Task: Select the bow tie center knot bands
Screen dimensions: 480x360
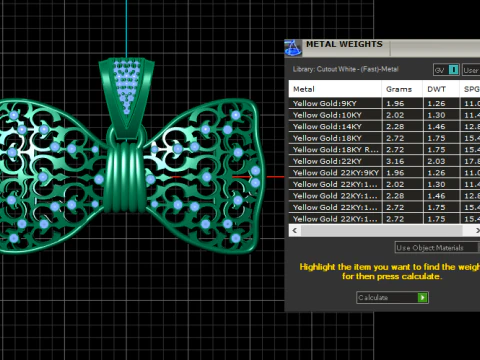Action: click(125, 177)
